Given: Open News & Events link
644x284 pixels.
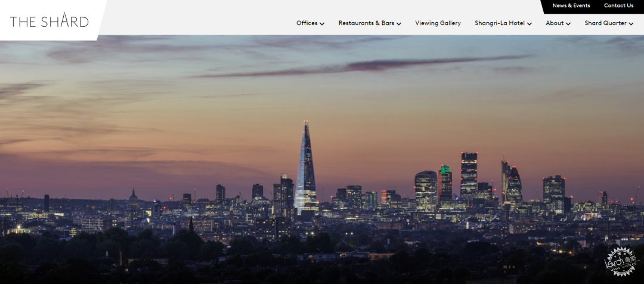Looking at the screenshot, I should (x=571, y=6).
